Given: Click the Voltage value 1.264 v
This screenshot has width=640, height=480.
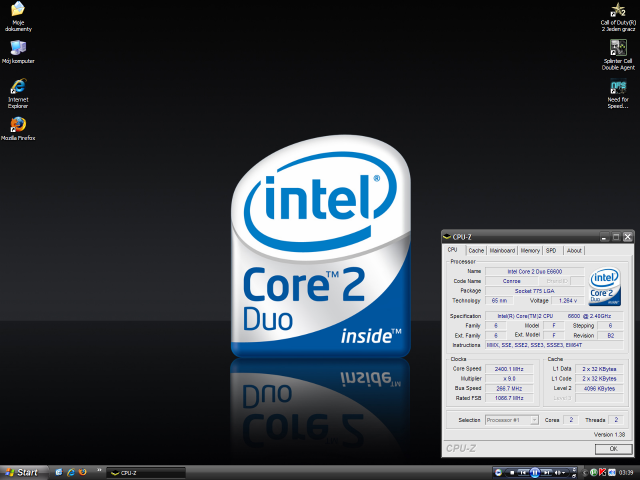Looking at the screenshot, I should tap(568, 301).
